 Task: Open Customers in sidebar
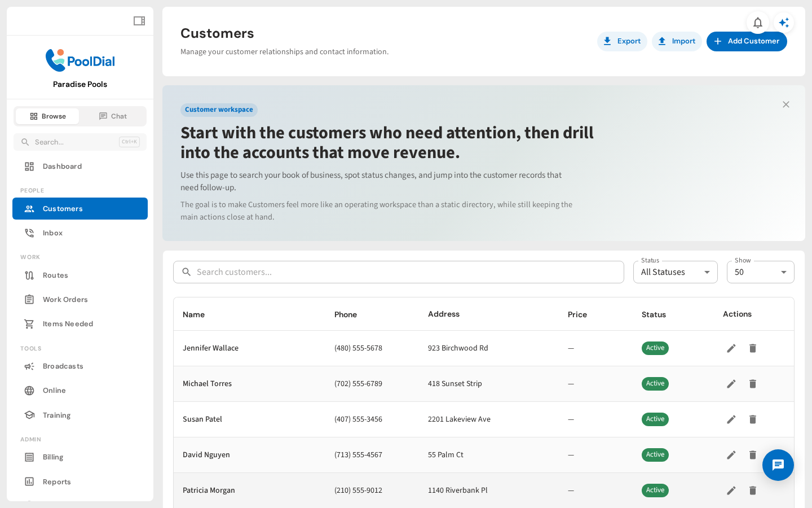[x=80, y=209]
